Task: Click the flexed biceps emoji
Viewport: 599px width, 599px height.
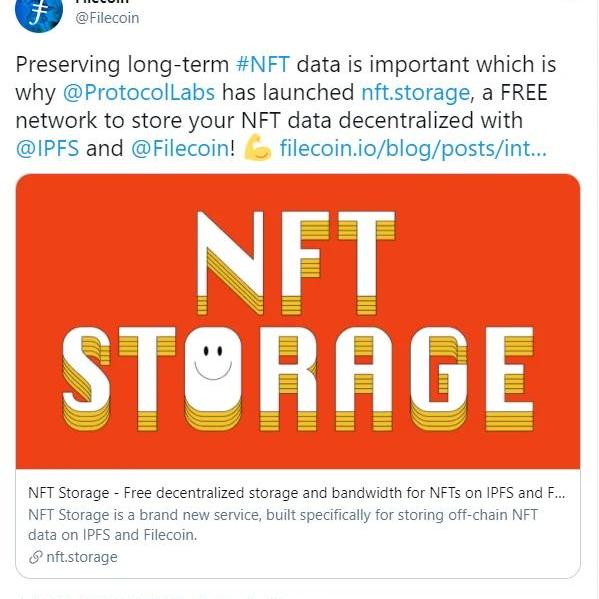Action: click(257, 147)
